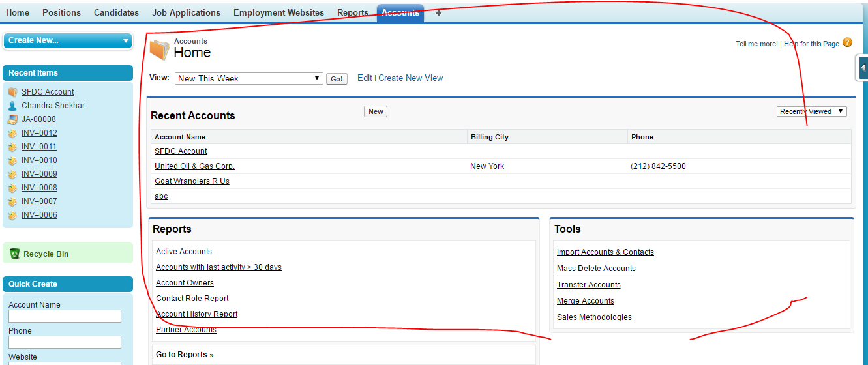Click the Transfer Accounts tool

(x=589, y=284)
